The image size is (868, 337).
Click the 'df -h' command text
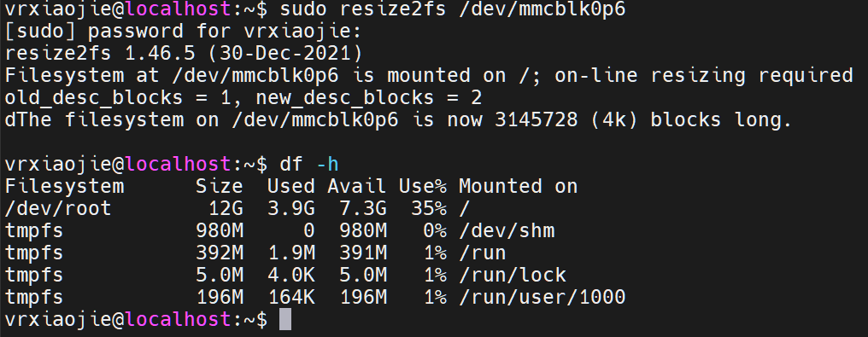click(x=309, y=164)
